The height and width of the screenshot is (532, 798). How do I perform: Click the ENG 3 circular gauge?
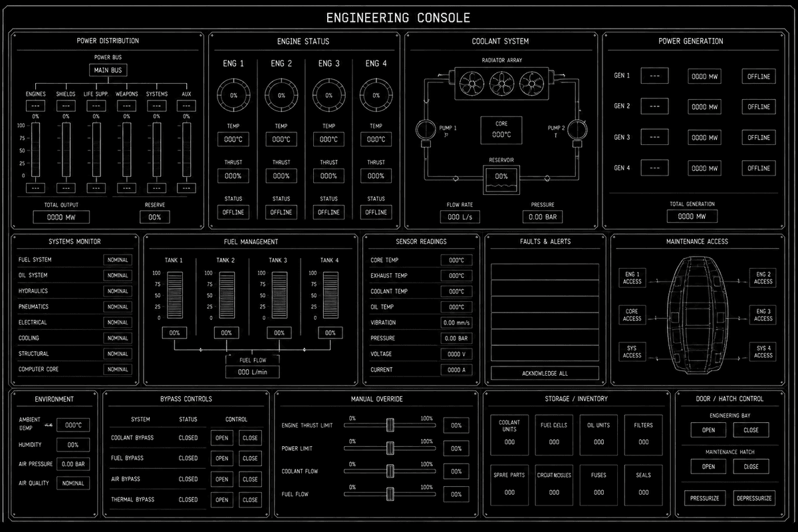tap(329, 96)
